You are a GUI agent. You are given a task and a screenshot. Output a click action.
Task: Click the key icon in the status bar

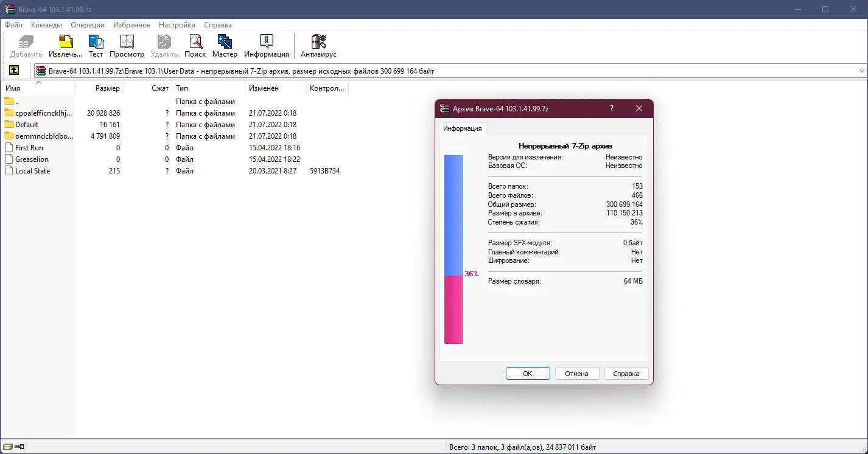(x=19, y=447)
